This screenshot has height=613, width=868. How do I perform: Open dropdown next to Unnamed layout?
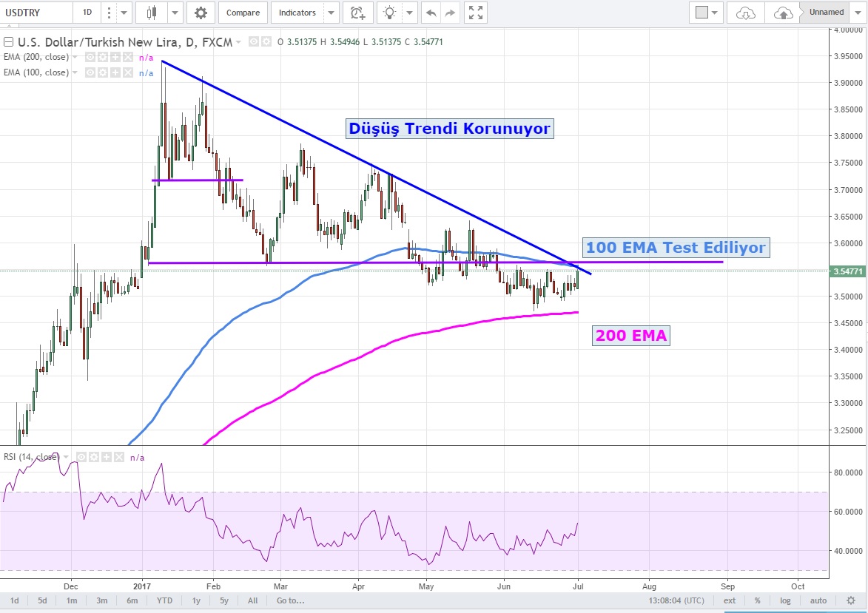point(858,13)
